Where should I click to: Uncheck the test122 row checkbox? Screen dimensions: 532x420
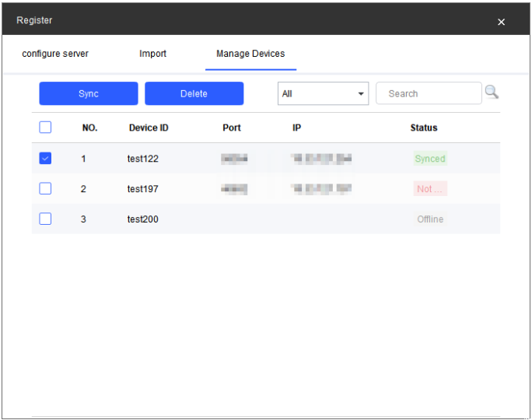(45, 158)
